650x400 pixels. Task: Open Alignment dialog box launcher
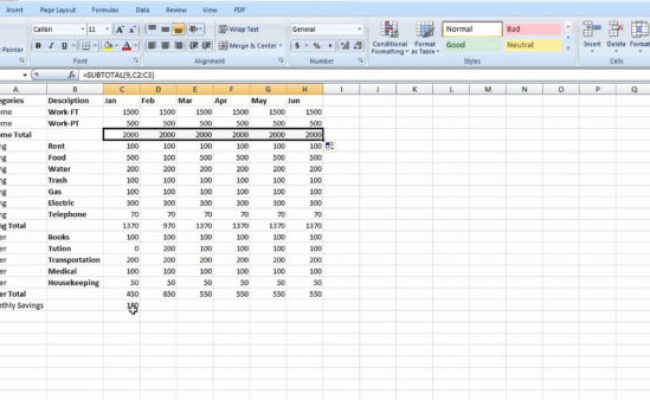pyautogui.click(x=281, y=61)
